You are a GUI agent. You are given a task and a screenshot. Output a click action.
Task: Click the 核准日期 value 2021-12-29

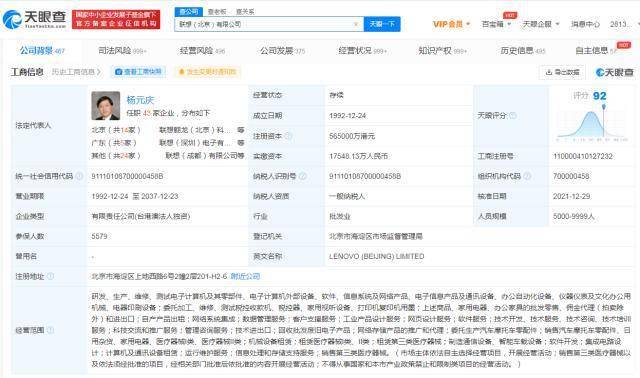click(x=571, y=196)
